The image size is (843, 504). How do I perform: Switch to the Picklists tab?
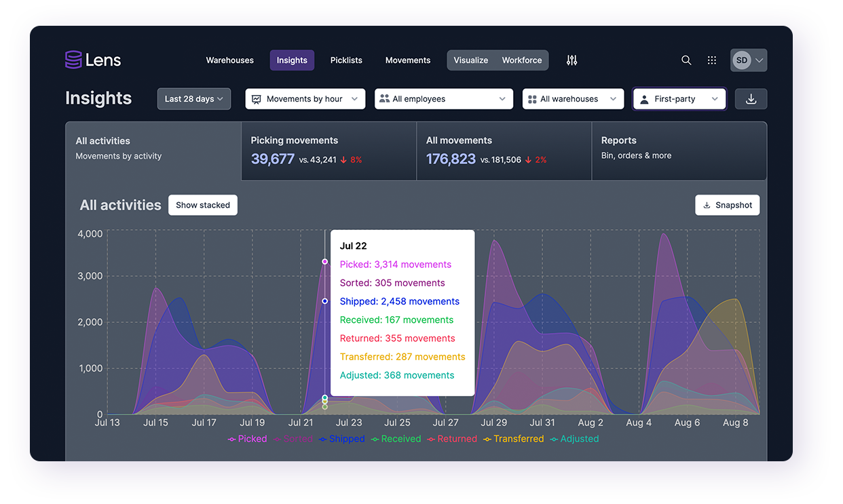346,60
